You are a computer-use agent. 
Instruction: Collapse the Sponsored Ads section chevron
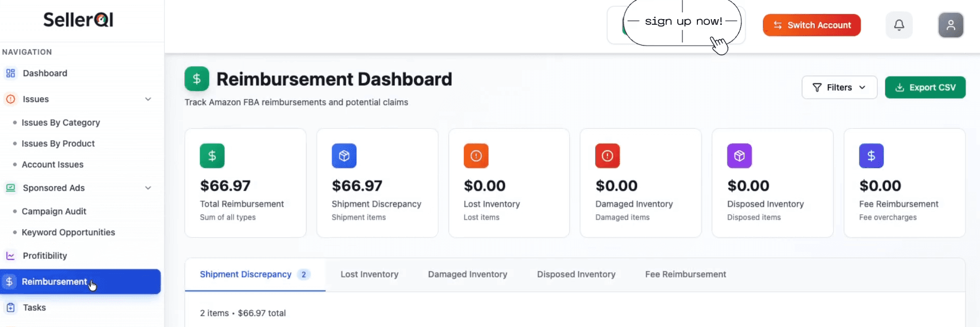point(148,188)
